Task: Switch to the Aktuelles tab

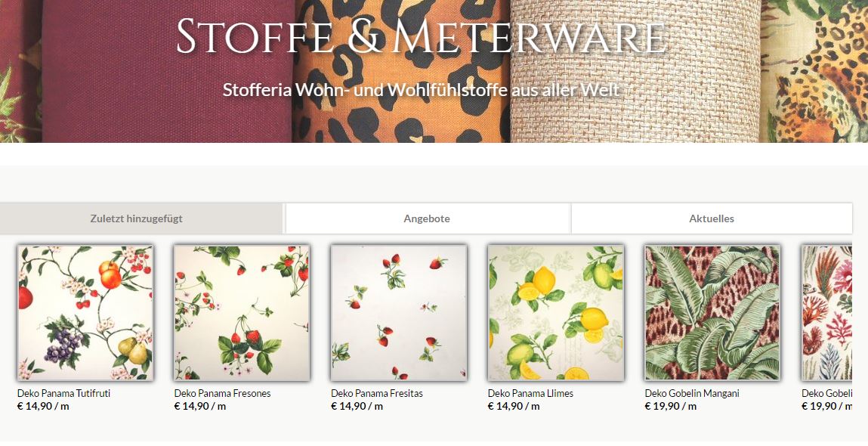Action: tap(712, 218)
